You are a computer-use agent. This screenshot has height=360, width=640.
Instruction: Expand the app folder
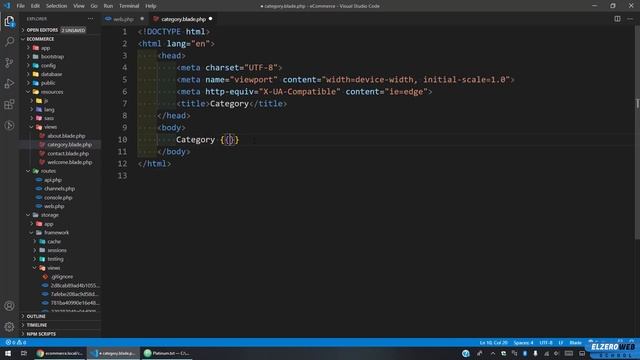click(x=60, y=48)
